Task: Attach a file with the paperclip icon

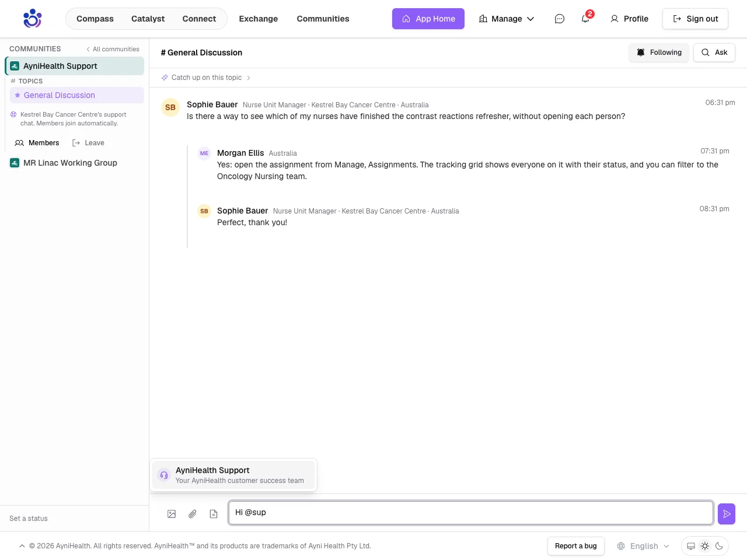Action: point(193,514)
